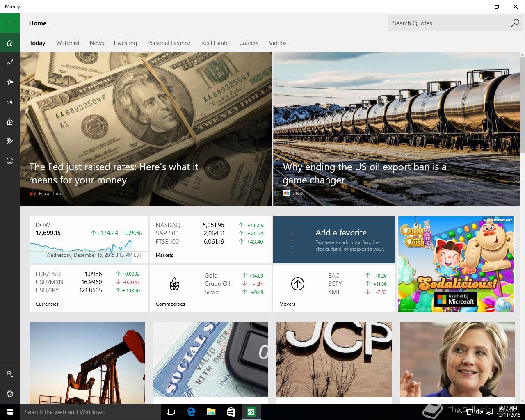Click the USD/MXN currency row
The height and width of the screenshot is (420, 525).
pos(88,282)
